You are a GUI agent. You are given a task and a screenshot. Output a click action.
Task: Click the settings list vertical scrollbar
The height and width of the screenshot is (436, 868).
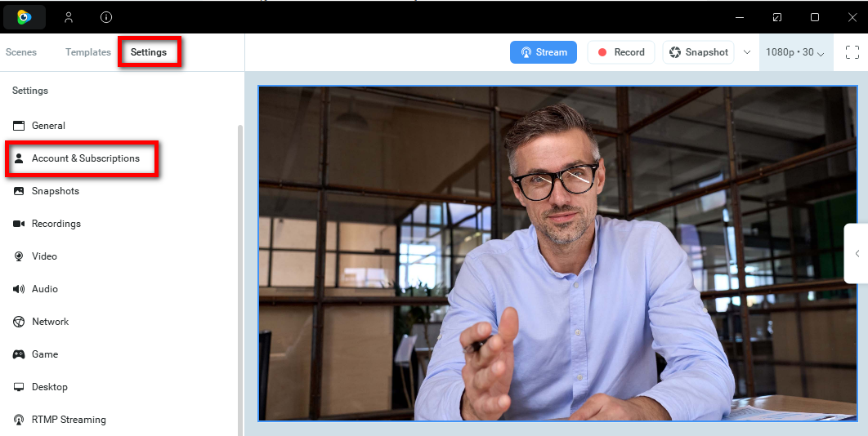240,279
